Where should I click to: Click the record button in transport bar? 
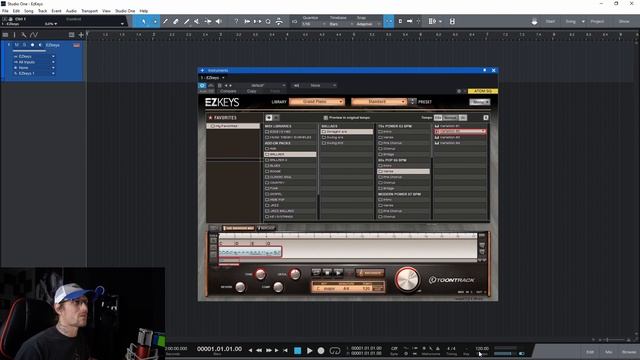click(321, 351)
